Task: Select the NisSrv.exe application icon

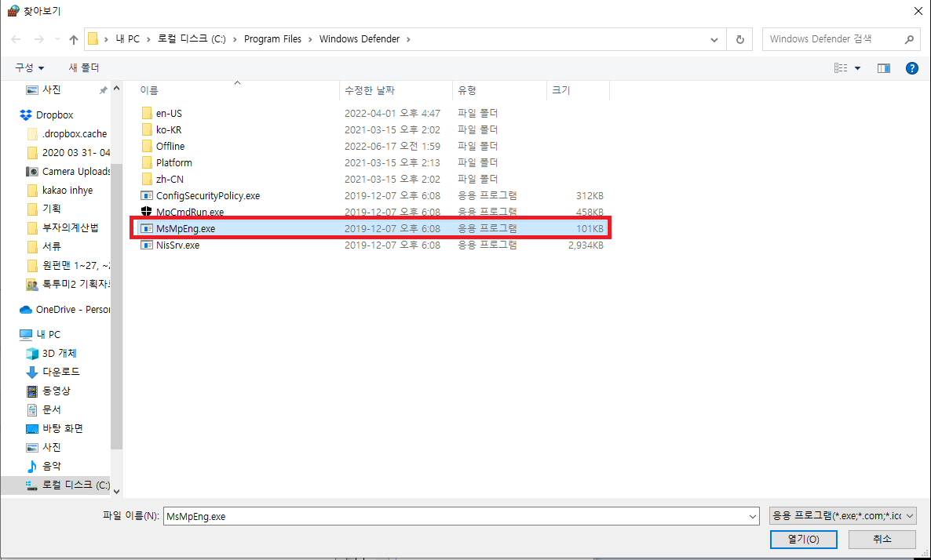Action: coord(148,245)
